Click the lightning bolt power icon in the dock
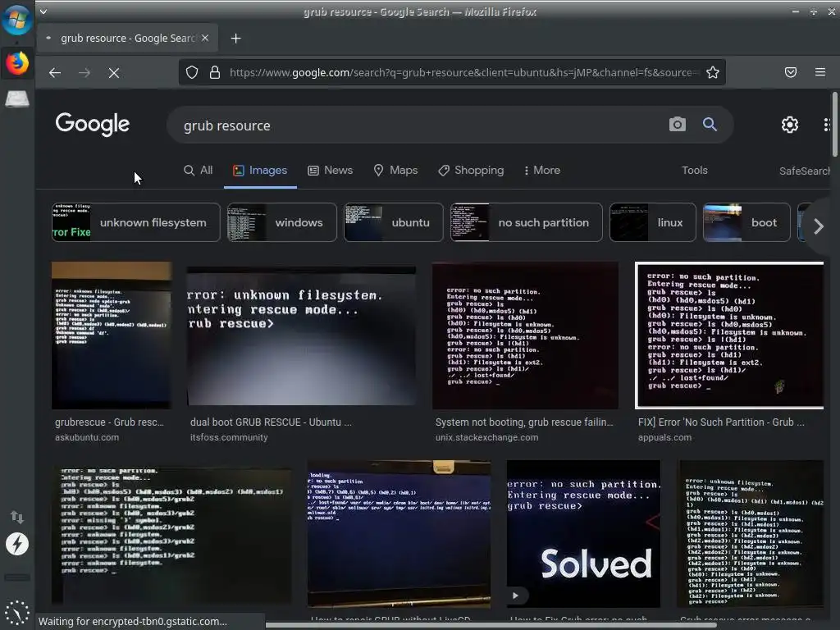Image resolution: width=840 pixels, height=630 pixels. tap(17, 544)
